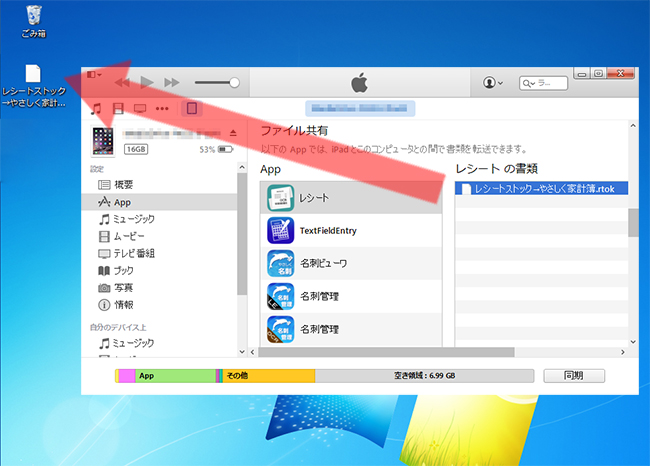Open ブック in the sidebar
This screenshot has width=650, height=466.
point(160,271)
